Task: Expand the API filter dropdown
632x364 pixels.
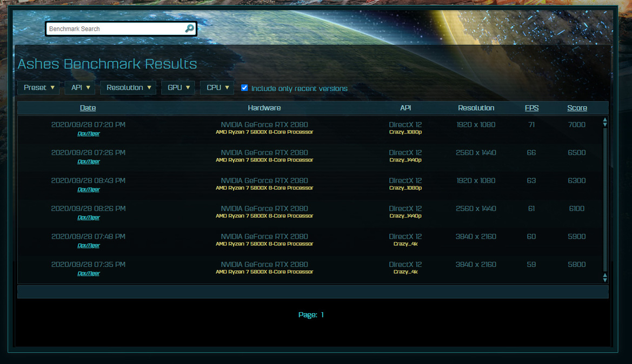Action: 80,88
